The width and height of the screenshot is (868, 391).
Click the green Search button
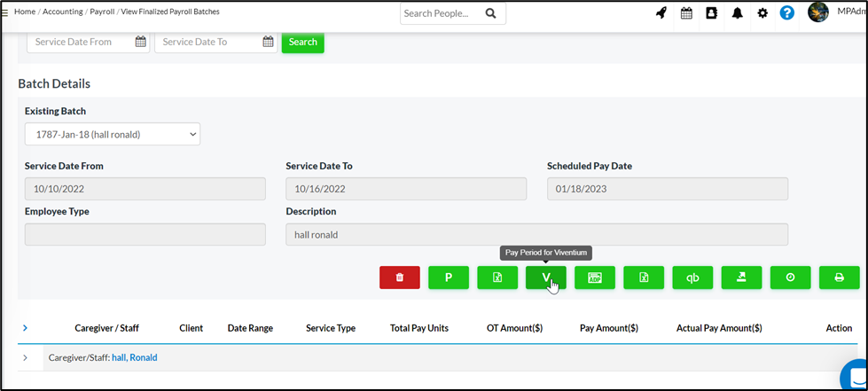302,42
